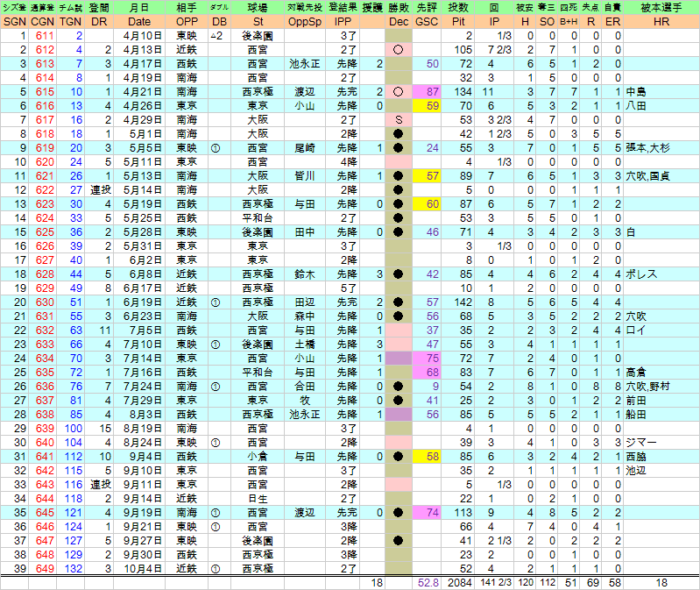Click the SGN column header

coord(15,21)
